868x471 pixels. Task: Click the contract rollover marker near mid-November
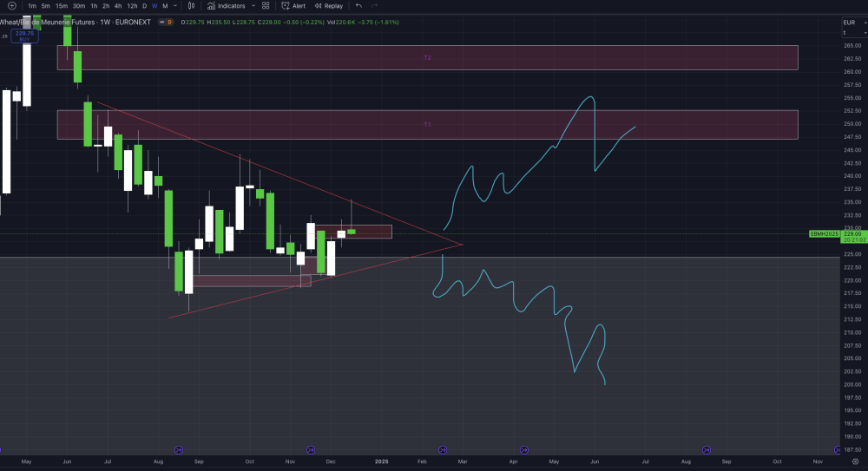click(311, 450)
